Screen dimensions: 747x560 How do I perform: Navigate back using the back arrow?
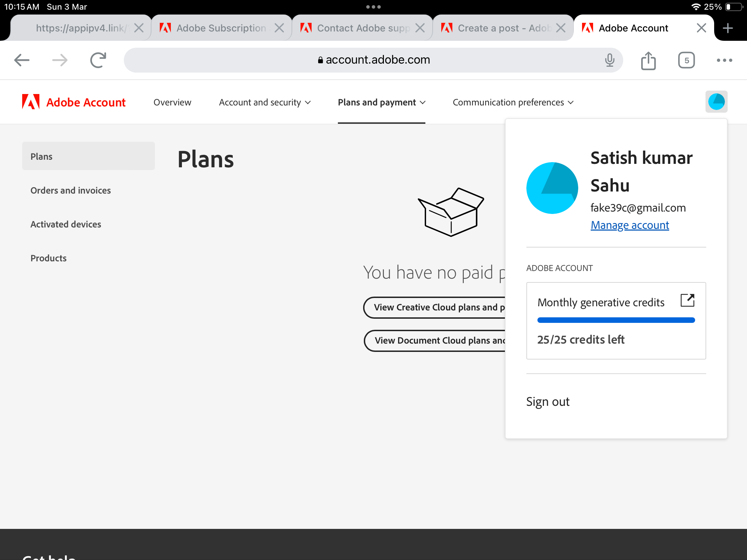(x=22, y=59)
